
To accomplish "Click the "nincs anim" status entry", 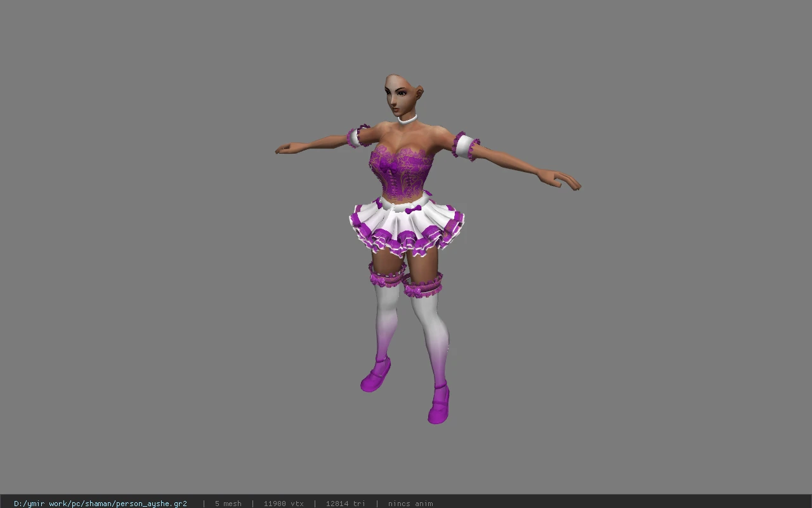I will [410, 504].
